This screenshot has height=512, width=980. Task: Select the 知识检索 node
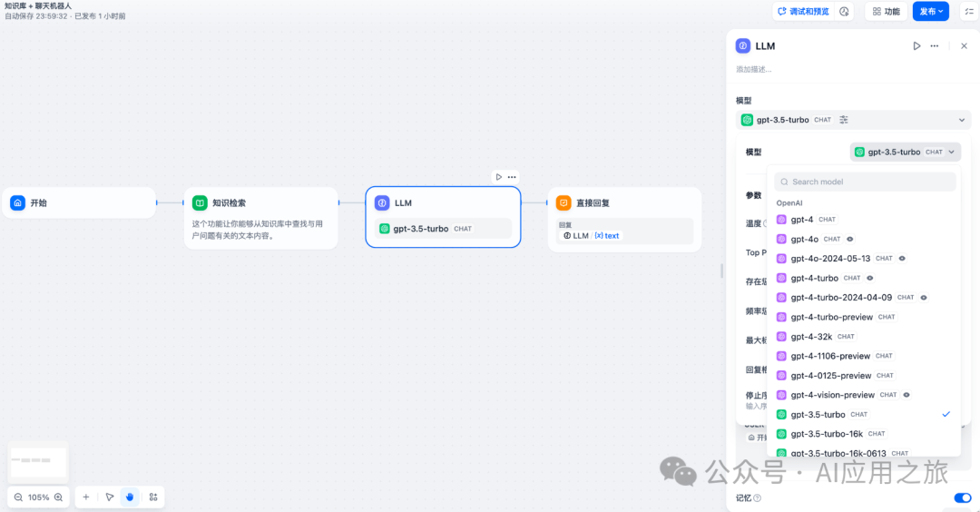pos(261,218)
